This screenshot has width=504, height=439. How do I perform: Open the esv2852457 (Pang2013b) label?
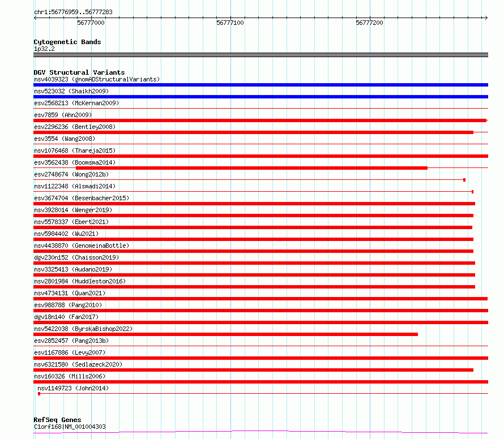(71, 341)
